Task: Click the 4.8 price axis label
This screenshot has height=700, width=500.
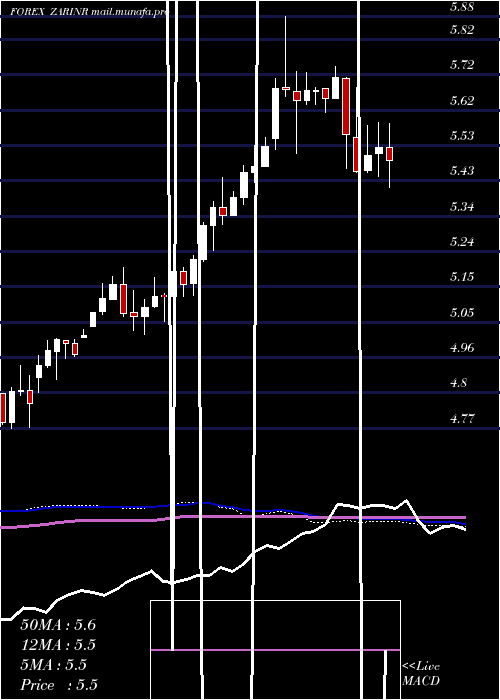Action: 459,383
